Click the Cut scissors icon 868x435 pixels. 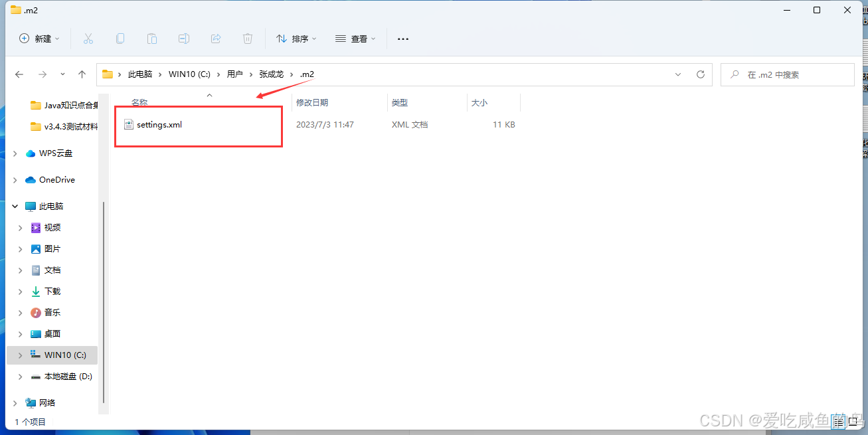tap(88, 39)
